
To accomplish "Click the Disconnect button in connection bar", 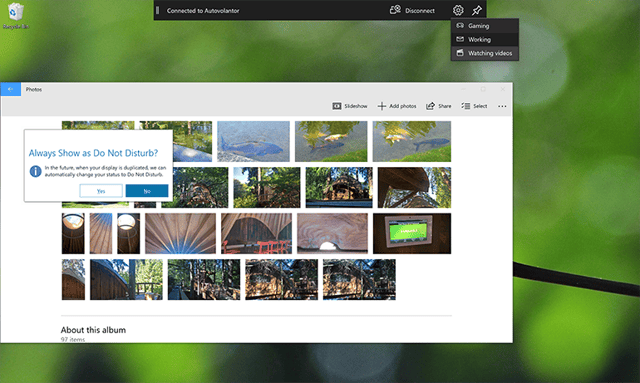I will [412, 11].
